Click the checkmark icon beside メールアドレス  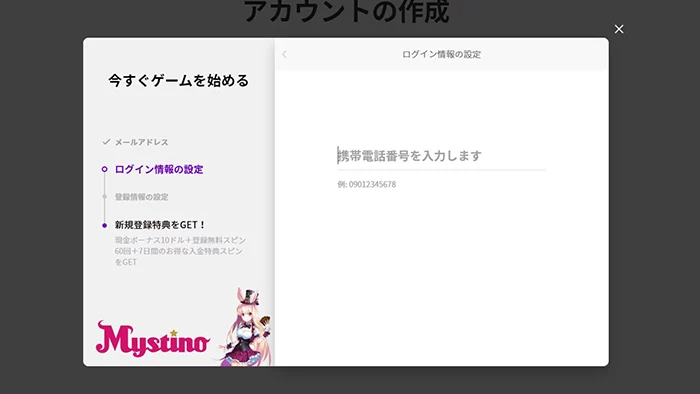pyautogui.click(x=106, y=142)
